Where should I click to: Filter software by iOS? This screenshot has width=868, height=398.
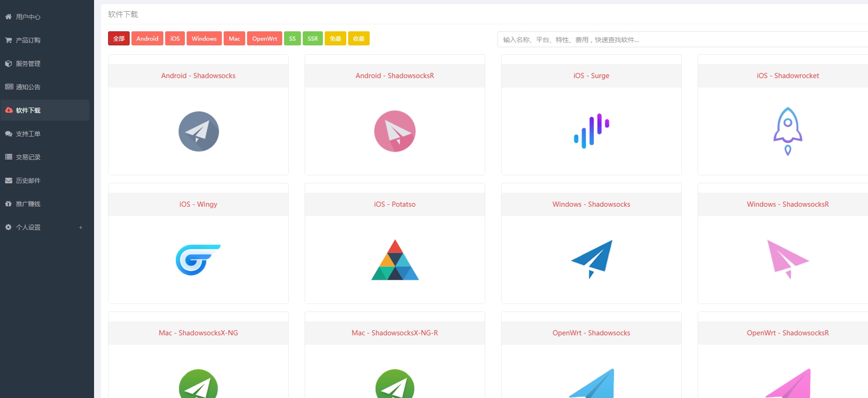tap(175, 38)
